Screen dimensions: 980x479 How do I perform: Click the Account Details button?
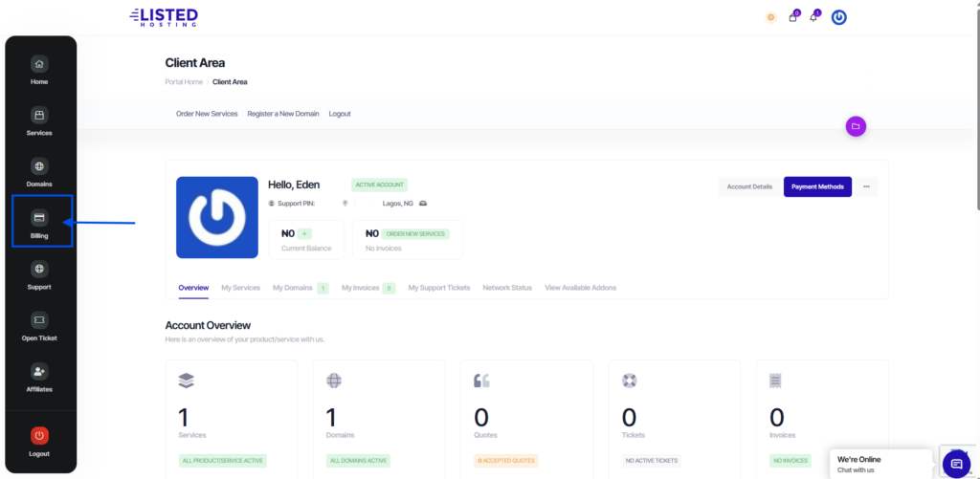pyautogui.click(x=749, y=186)
